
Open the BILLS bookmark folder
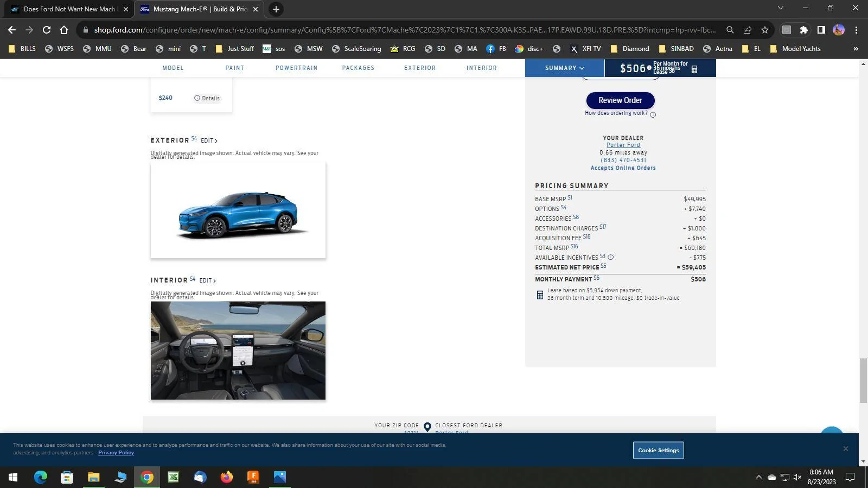[x=23, y=49]
